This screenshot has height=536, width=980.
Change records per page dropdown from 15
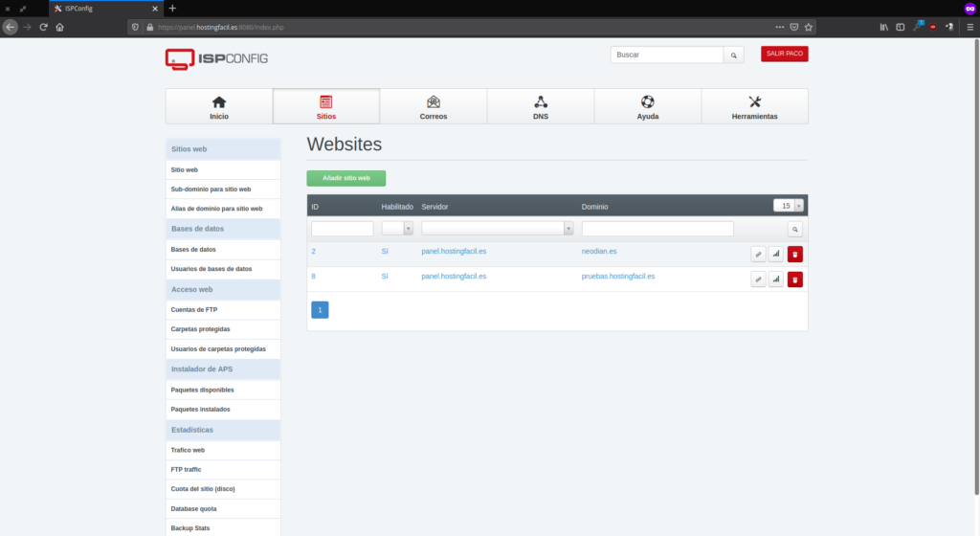coord(788,206)
